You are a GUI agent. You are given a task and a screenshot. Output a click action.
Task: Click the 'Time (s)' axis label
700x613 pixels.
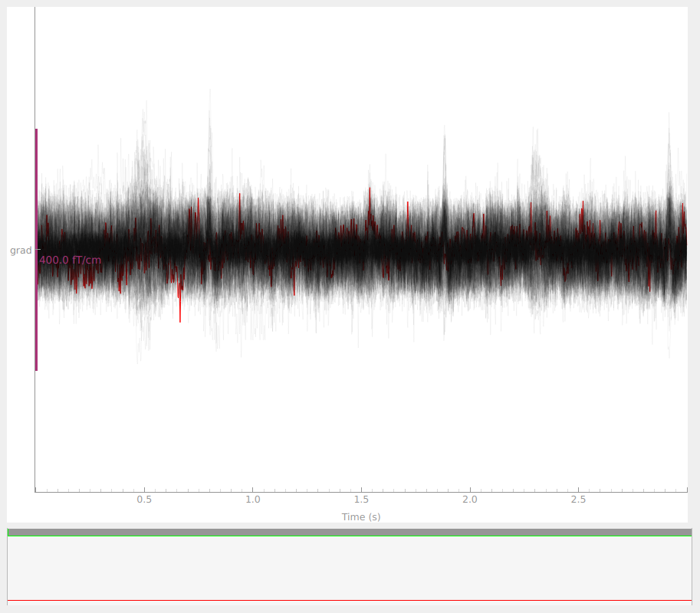pyautogui.click(x=361, y=516)
